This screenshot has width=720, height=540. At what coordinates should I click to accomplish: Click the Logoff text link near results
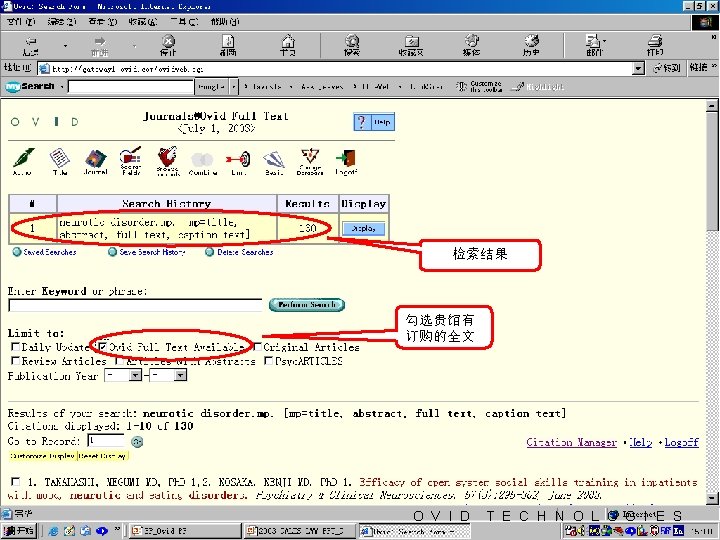[681, 442]
